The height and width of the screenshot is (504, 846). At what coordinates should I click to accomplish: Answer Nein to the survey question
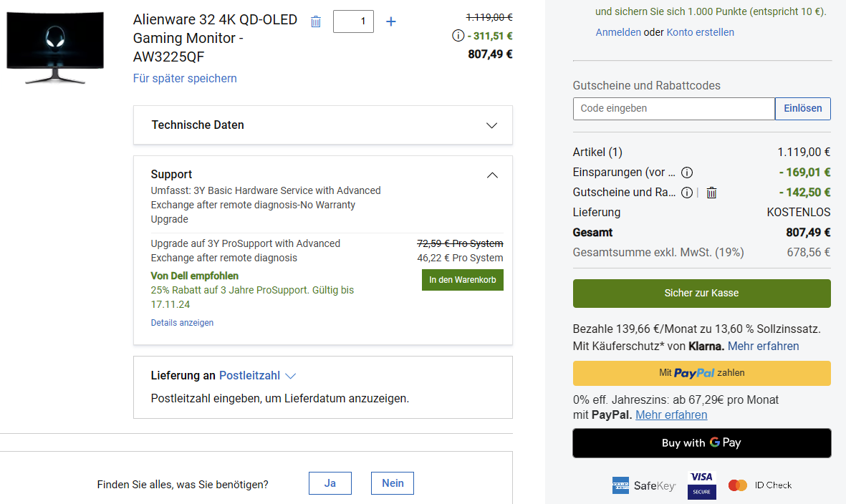tap(393, 483)
